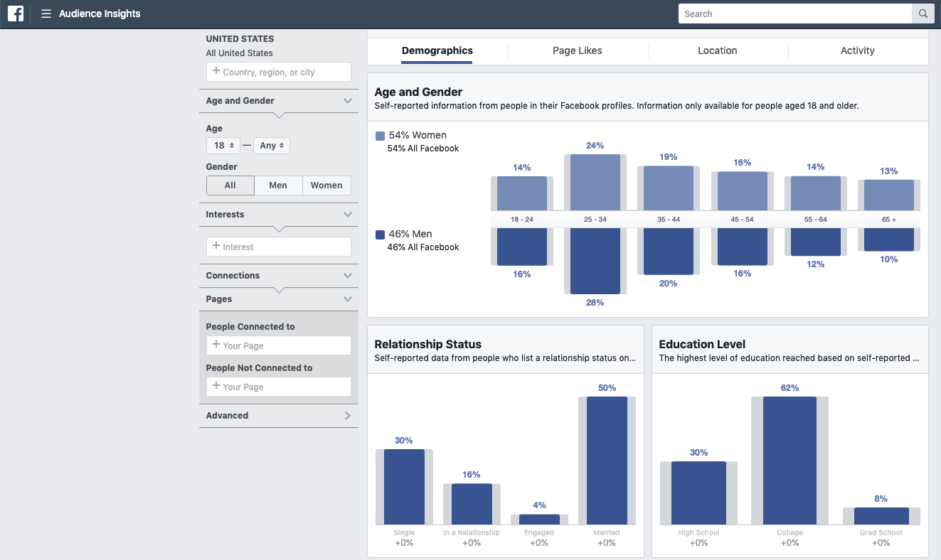Click the women 25 - 34 bar
The image size is (941, 560).
[595, 183]
